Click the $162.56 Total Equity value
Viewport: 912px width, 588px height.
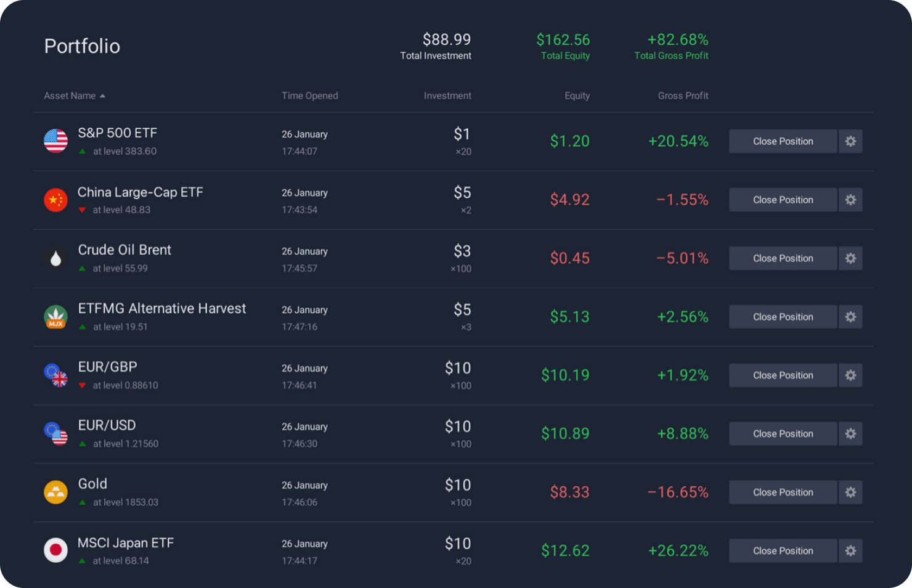click(563, 39)
